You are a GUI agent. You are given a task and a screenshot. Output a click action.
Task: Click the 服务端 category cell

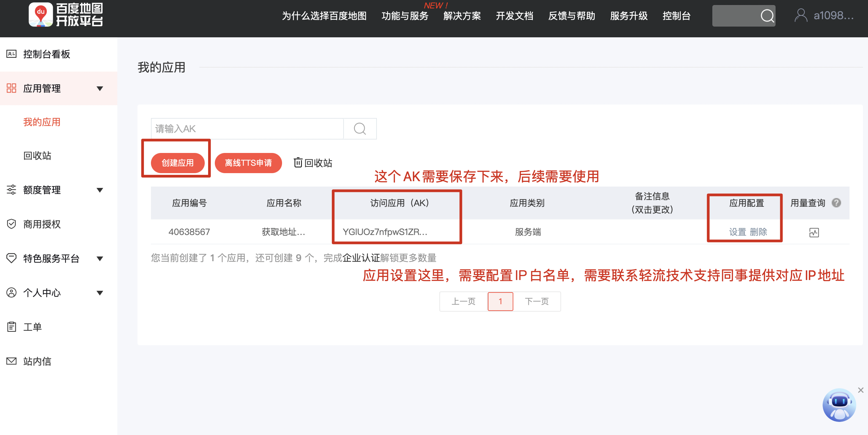pos(528,232)
